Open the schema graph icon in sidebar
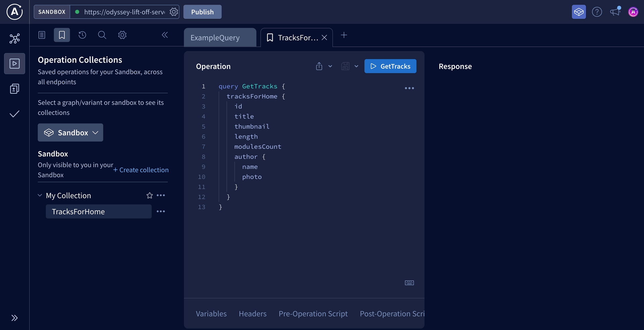The height and width of the screenshot is (330, 644). [14, 39]
